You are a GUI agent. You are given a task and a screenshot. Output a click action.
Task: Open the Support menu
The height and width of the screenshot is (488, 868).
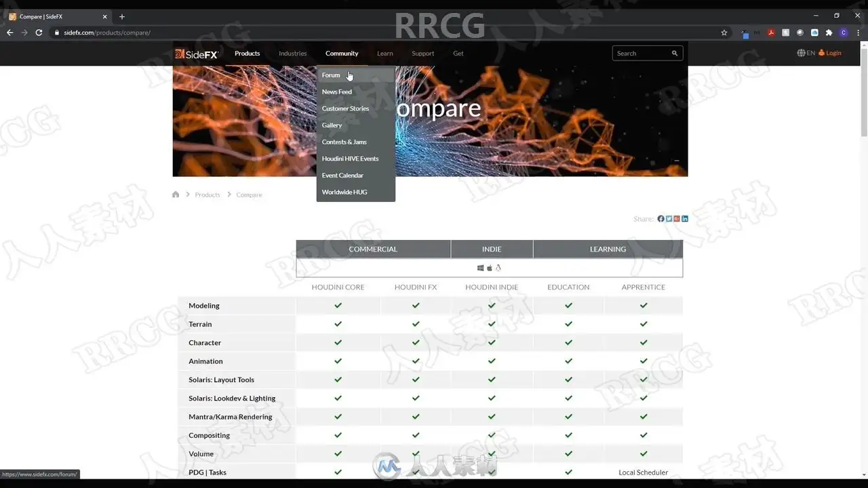423,54
